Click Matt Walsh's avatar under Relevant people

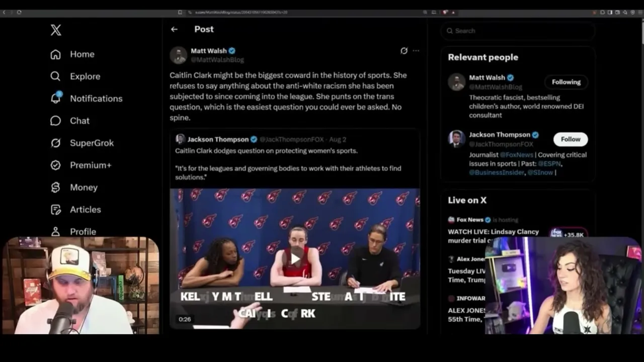[x=457, y=82]
